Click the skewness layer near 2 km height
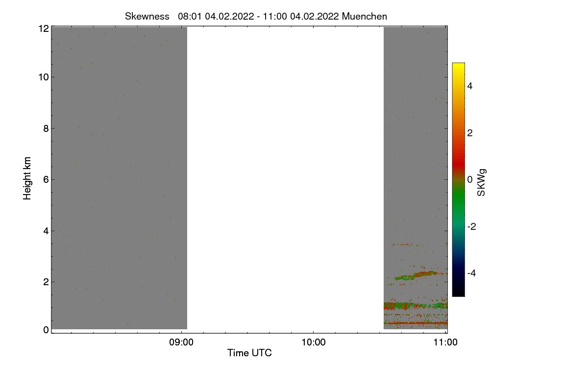This screenshot has width=588, height=392. coord(416,276)
